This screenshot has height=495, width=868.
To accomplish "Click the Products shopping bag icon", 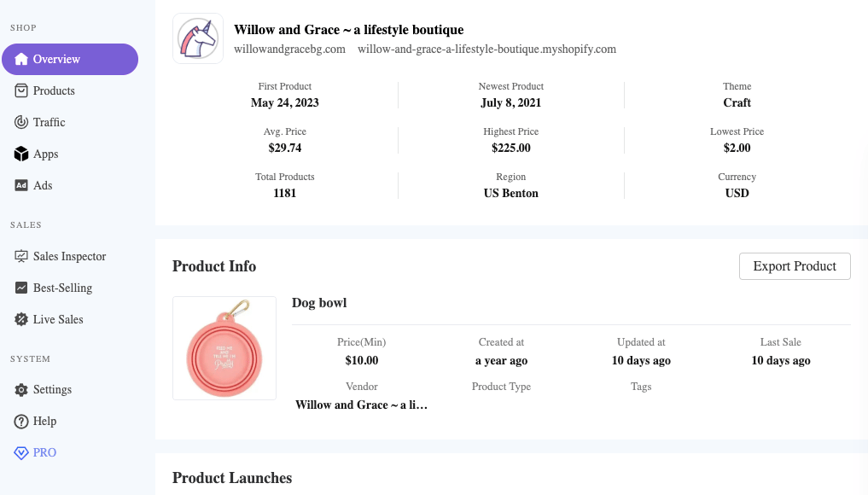I will click(x=21, y=90).
